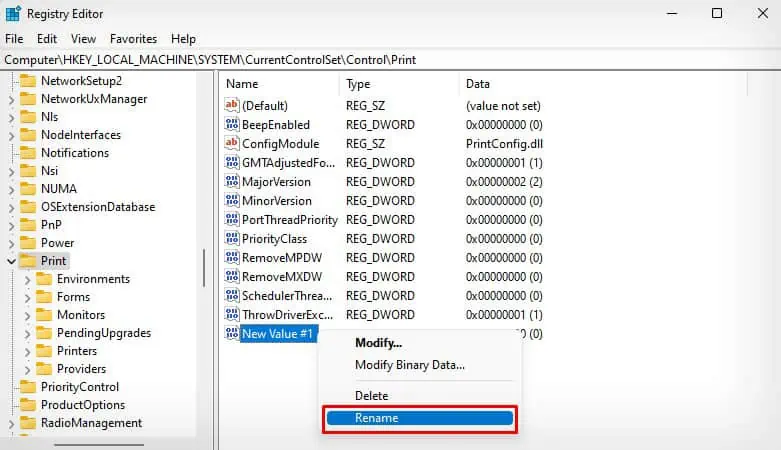Click the MajorVersion DWORD icon

(232, 181)
